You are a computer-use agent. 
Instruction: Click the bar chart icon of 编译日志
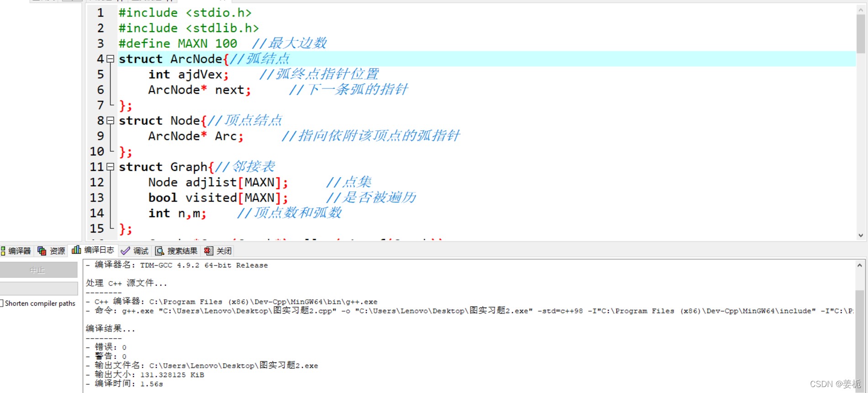tap(76, 250)
